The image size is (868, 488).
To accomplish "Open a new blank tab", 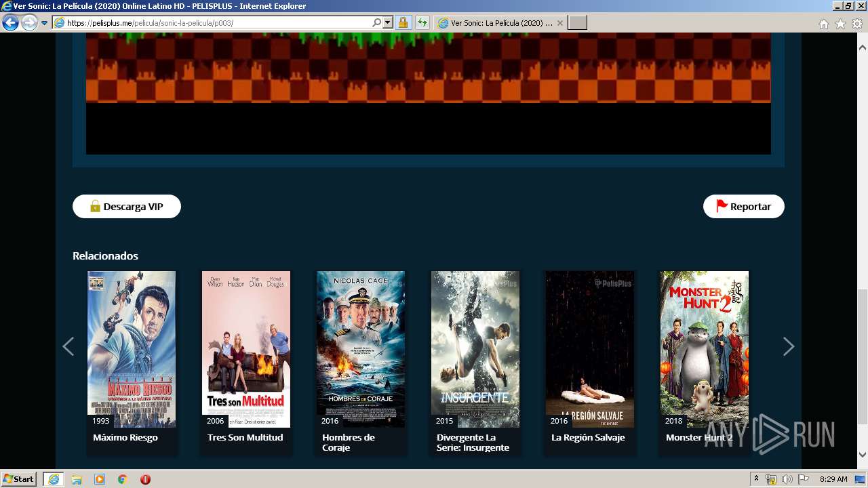I will (577, 23).
